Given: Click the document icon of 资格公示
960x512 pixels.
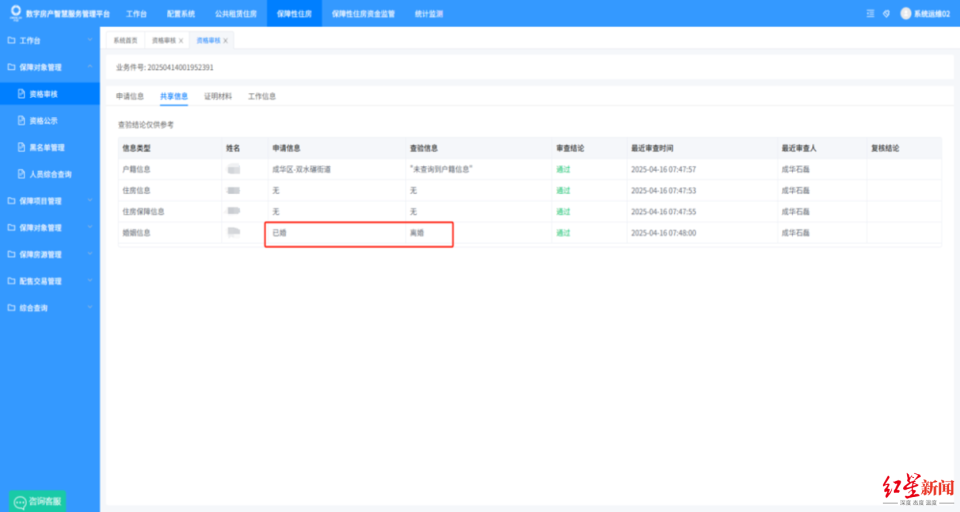Looking at the screenshot, I should point(21,121).
